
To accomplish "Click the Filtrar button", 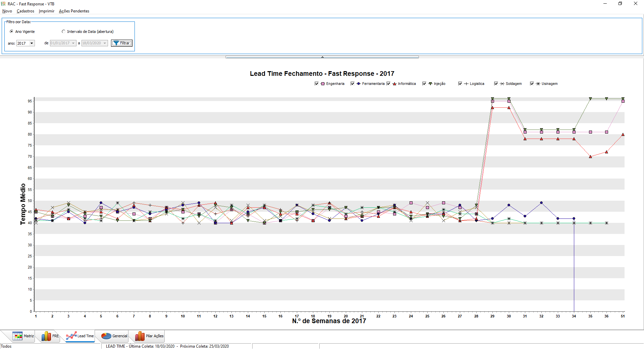I will coord(122,43).
